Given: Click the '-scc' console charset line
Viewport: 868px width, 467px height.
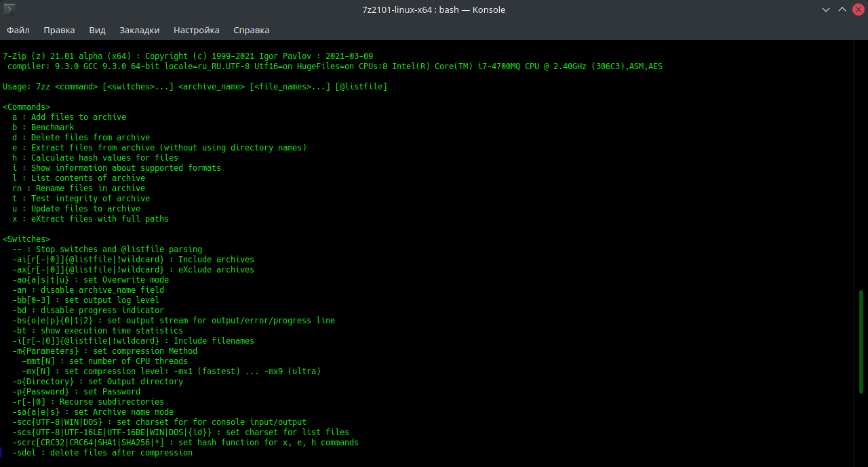Looking at the screenshot, I should 159,422.
